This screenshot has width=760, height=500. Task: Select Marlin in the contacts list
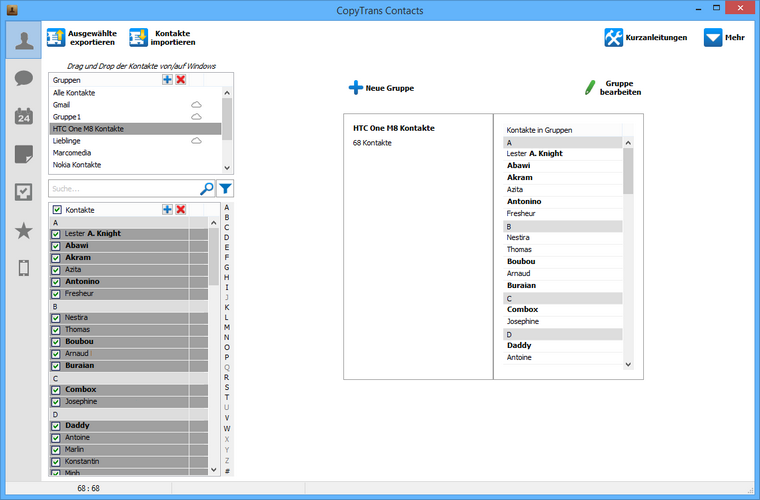pos(129,450)
